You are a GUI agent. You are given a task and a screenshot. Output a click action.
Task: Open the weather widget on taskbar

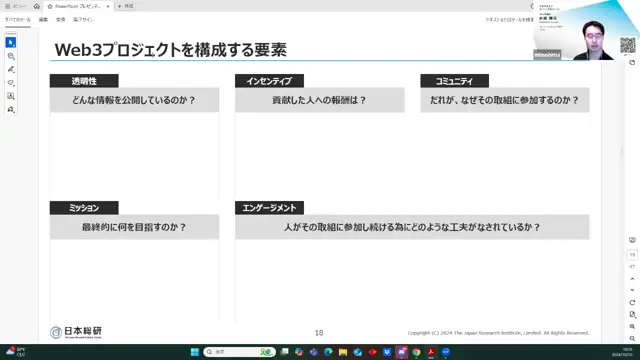(16, 352)
